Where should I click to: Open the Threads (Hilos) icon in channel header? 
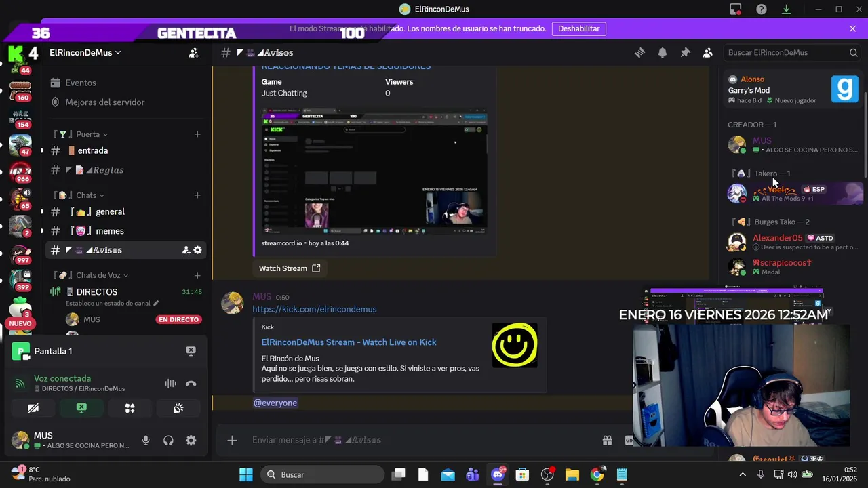[639, 52]
